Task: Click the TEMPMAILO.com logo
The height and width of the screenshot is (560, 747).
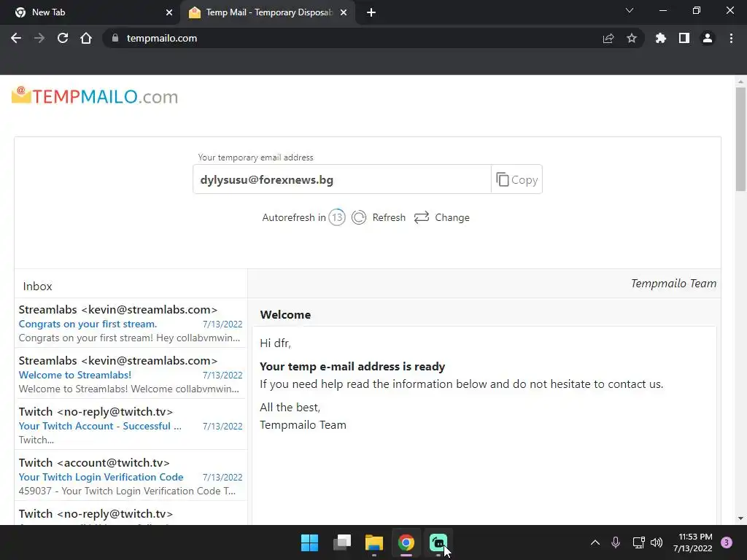Action: (x=95, y=96)
